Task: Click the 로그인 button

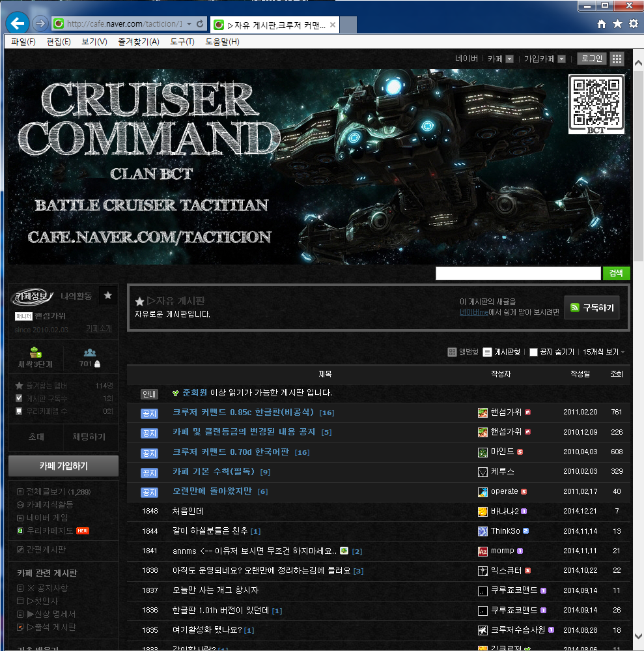Action: pos(591,59)
